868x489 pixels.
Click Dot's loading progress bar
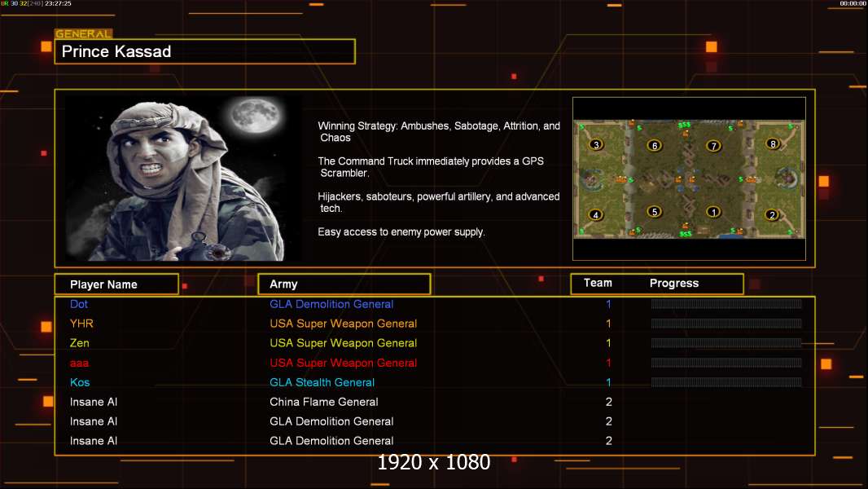pyautogui.click(x=726, y=303)
